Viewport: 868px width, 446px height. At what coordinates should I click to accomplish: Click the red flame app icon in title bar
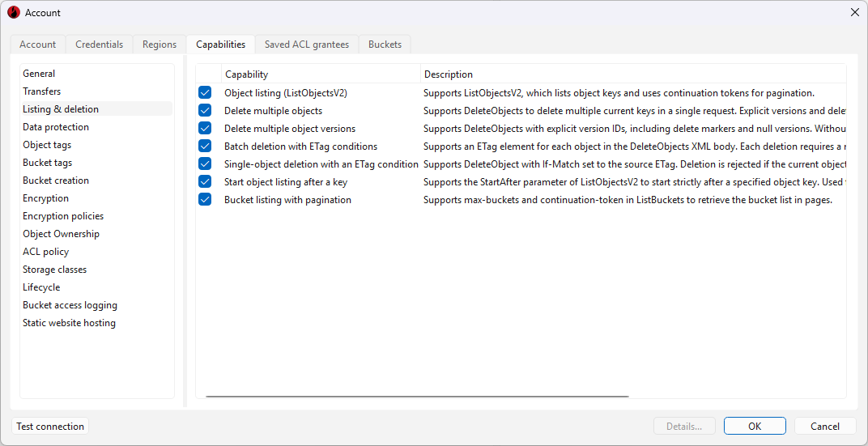(x=14, y=13)
